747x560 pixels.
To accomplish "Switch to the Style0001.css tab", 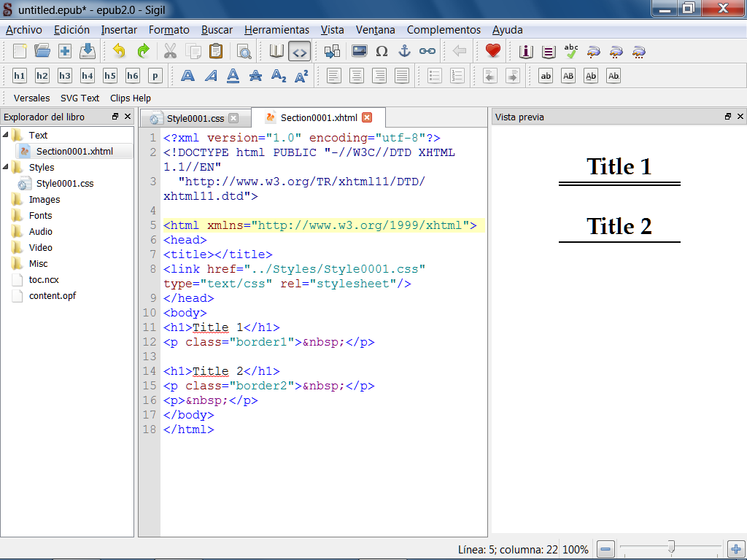I will 195,118.
